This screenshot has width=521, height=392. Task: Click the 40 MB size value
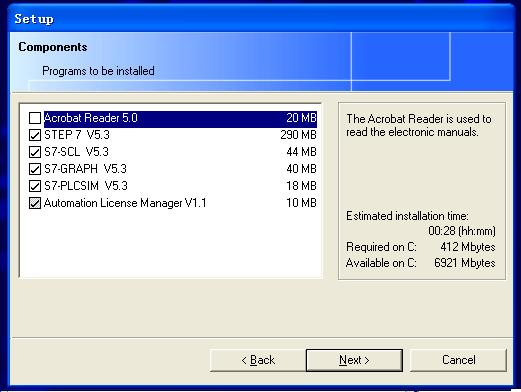pyautogui.click(x=301, y=169)
